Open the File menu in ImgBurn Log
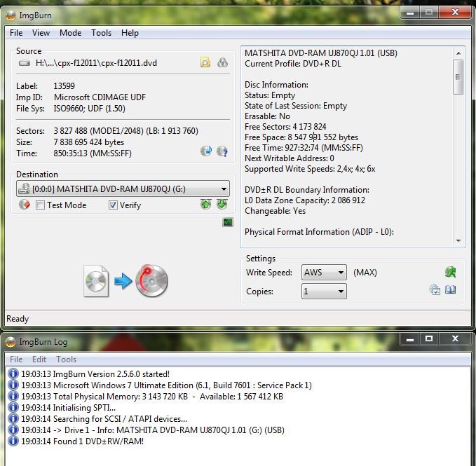The image size is (476, 466). tap(16, 359)
